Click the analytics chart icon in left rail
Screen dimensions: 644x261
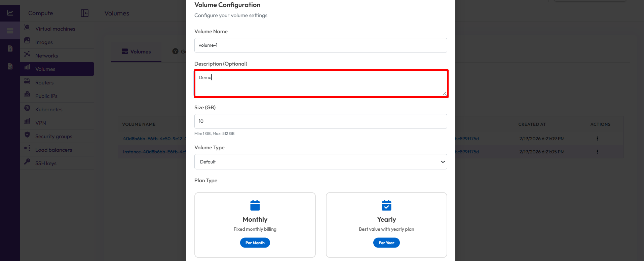10,13
